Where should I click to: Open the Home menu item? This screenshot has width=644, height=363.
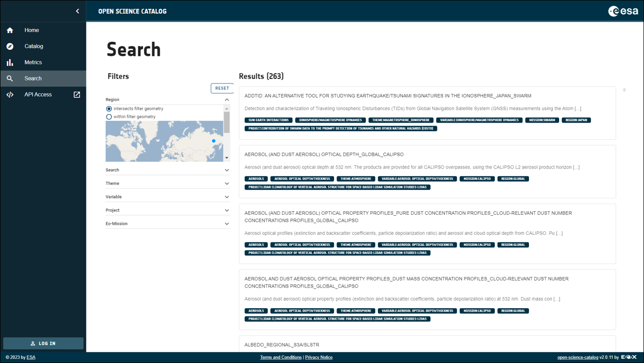pos(32,30)
